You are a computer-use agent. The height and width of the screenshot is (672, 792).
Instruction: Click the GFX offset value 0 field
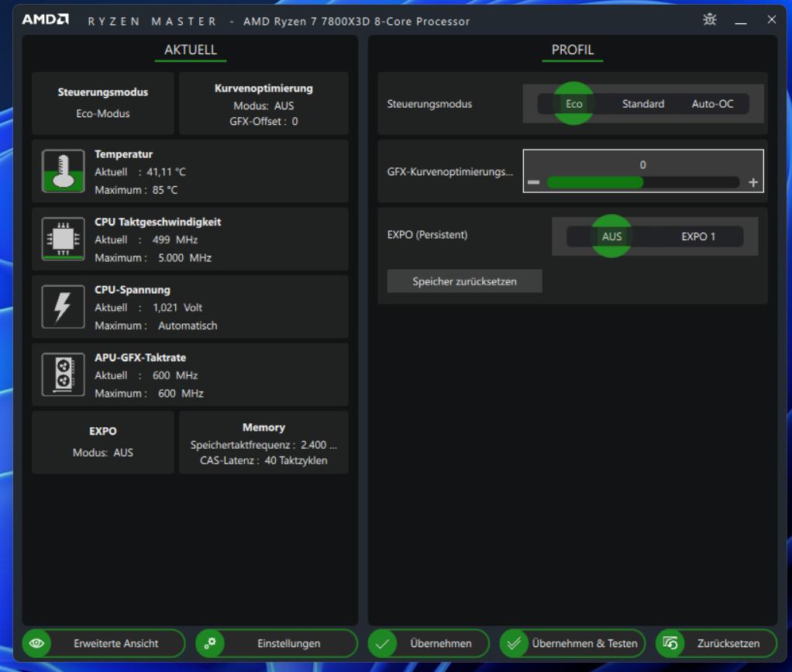pyautogui.click(x=642, y=165)
